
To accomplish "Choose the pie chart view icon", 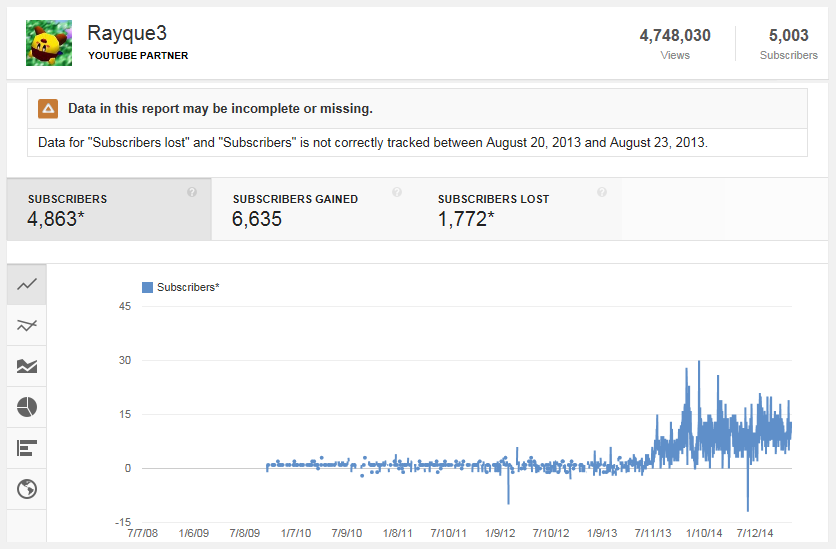I will (27, 407).
